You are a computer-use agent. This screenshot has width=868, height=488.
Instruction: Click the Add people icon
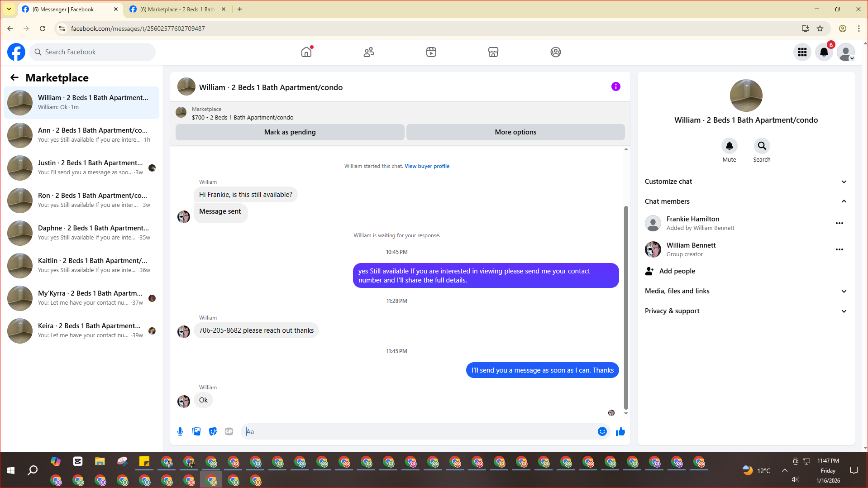pyautogui.click(x=649, y=271)
